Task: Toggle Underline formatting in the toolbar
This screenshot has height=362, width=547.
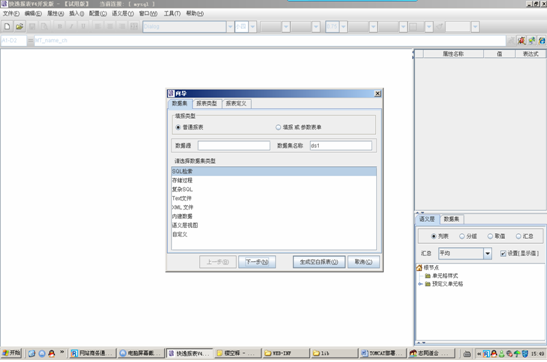Action: tap(83, 27)
